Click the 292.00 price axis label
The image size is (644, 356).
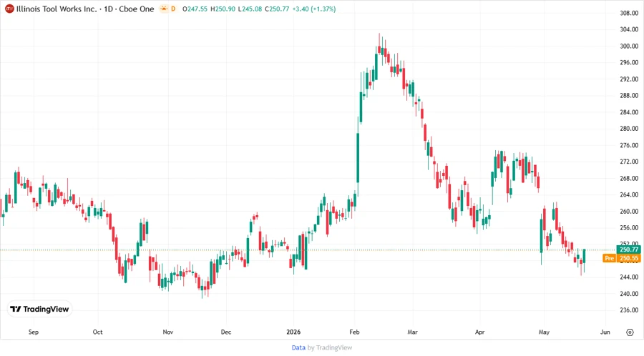coord(629,79)
